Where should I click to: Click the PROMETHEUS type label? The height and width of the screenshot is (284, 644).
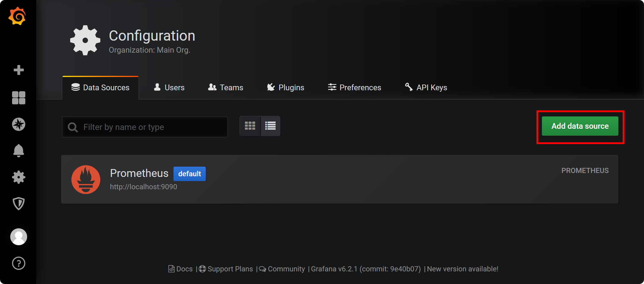585,171
